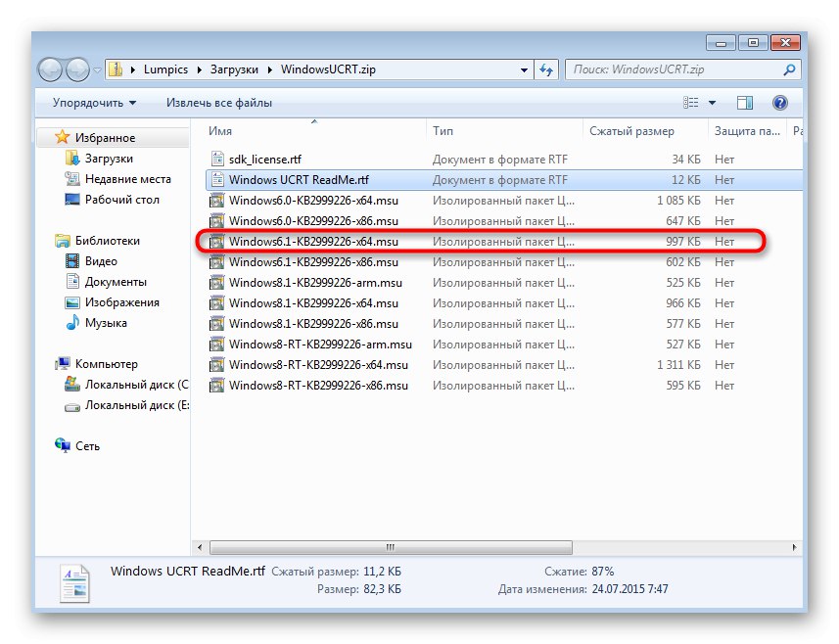Click the sdk_license.rtf file icon

pyautogui.click(x=217, y=159)
